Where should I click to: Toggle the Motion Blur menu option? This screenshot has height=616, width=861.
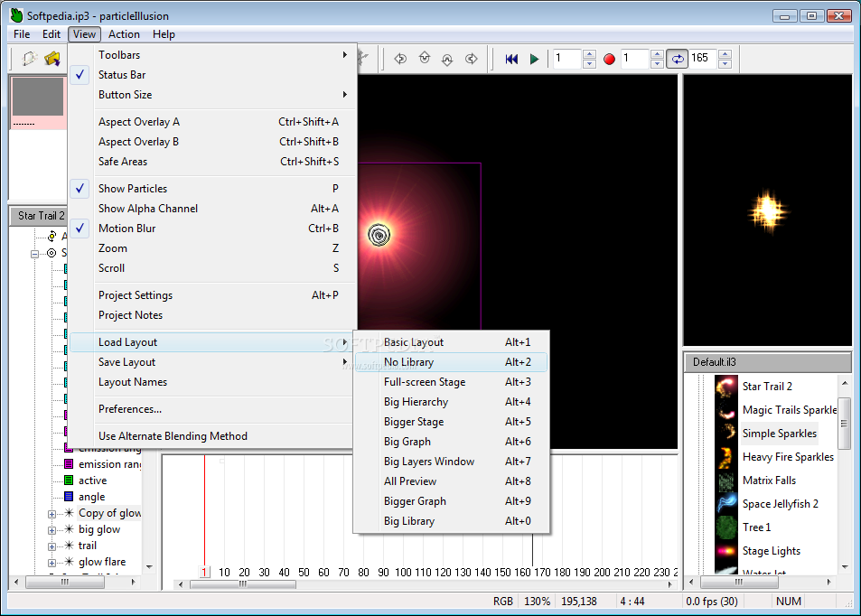coord(211,229)
